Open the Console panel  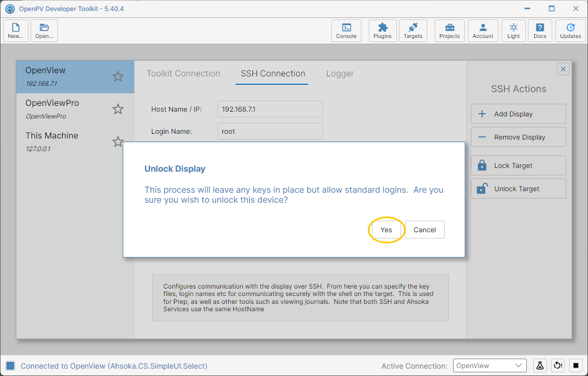[346, 31]
